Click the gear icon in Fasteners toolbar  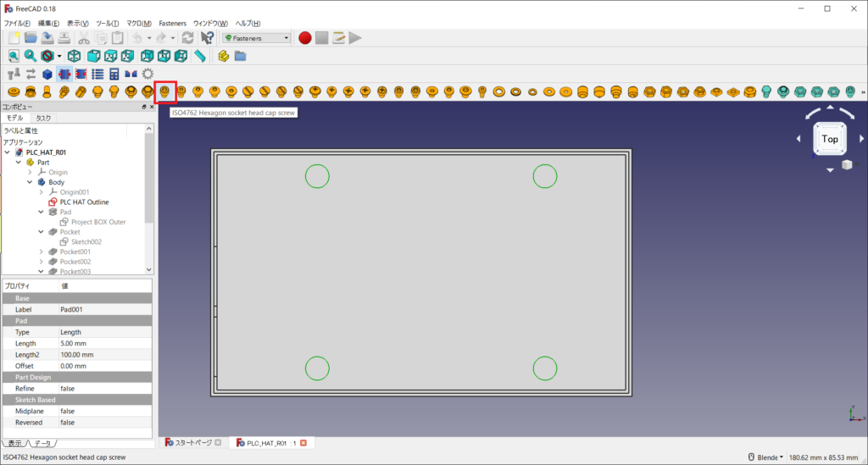point(147,75)
